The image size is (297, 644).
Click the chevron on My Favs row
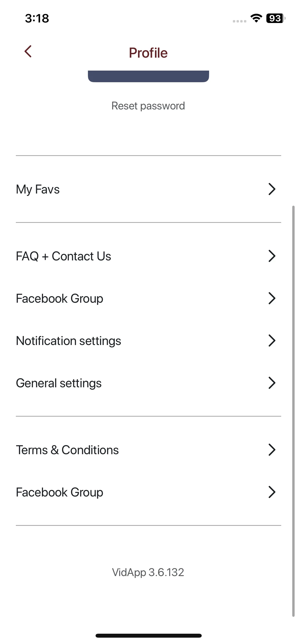point(272,189)
